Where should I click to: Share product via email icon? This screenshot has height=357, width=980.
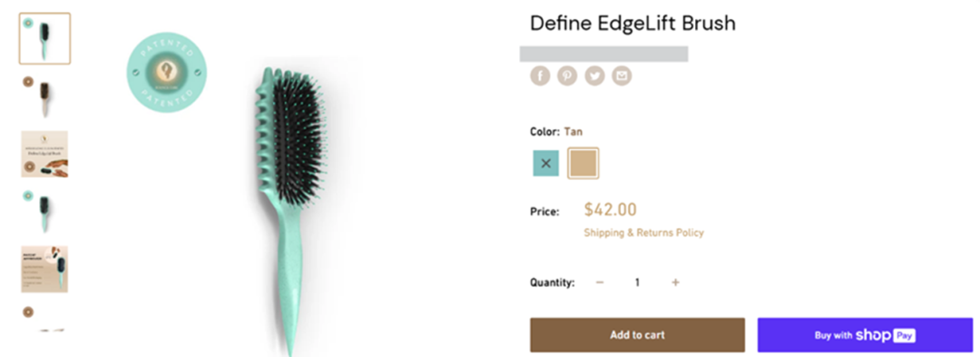[x=622, y=76]
